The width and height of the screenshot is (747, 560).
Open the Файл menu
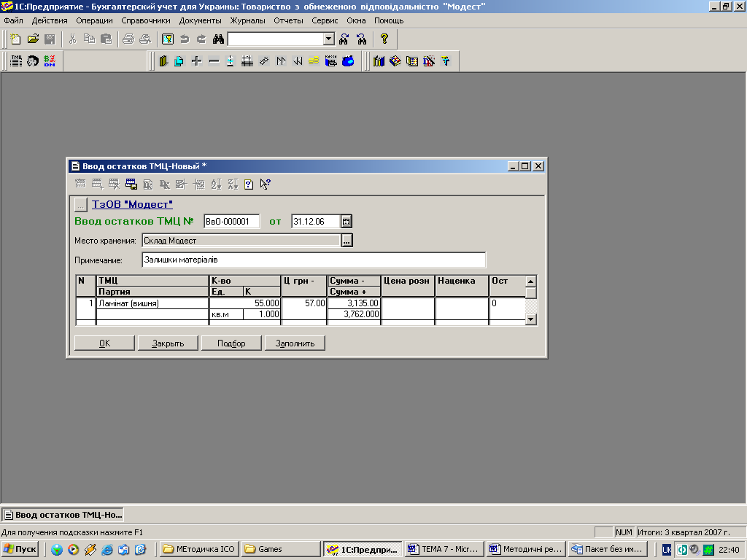click(x=13, y=20)
